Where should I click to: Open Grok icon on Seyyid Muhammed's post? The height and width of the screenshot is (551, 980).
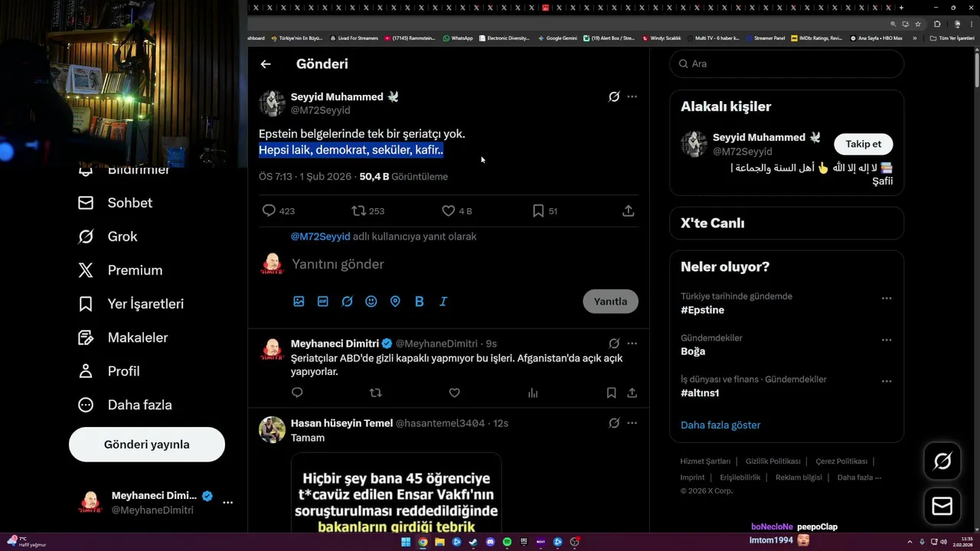614,96
